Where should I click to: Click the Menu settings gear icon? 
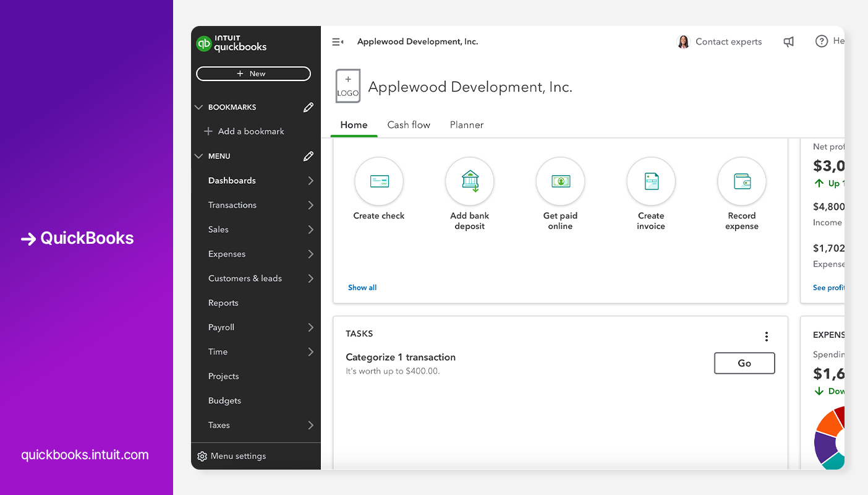[202, 456]
